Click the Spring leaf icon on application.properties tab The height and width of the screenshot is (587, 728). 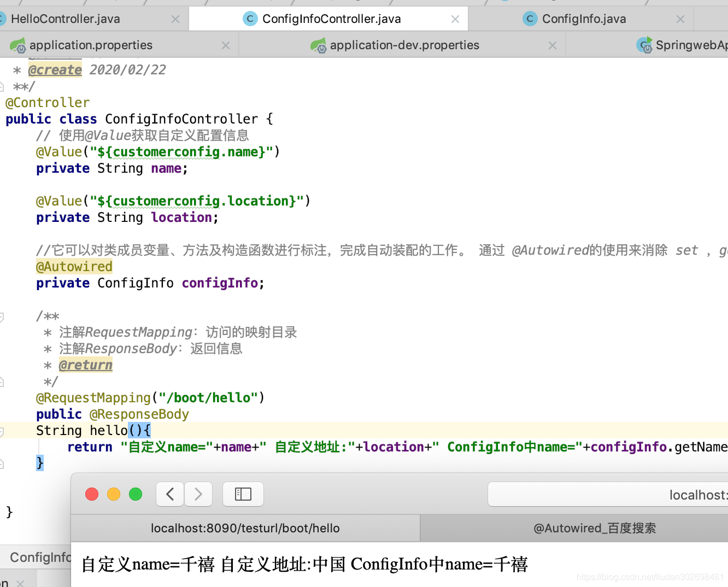point(17,45)
